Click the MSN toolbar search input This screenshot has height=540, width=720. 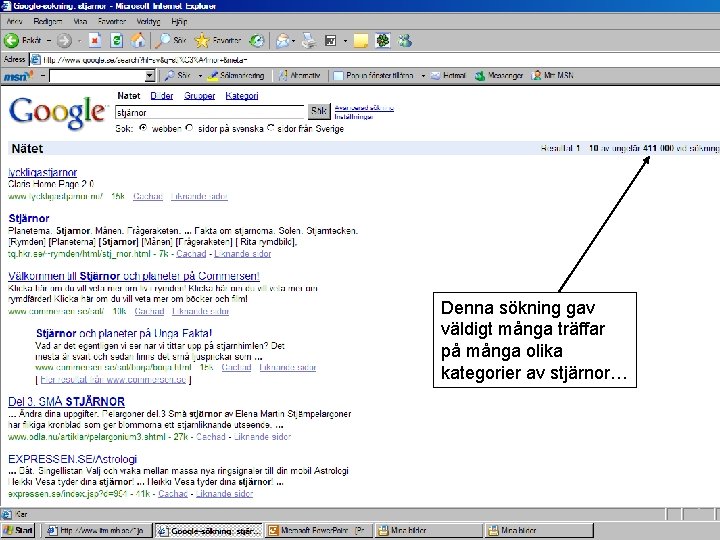click(97, 76)
